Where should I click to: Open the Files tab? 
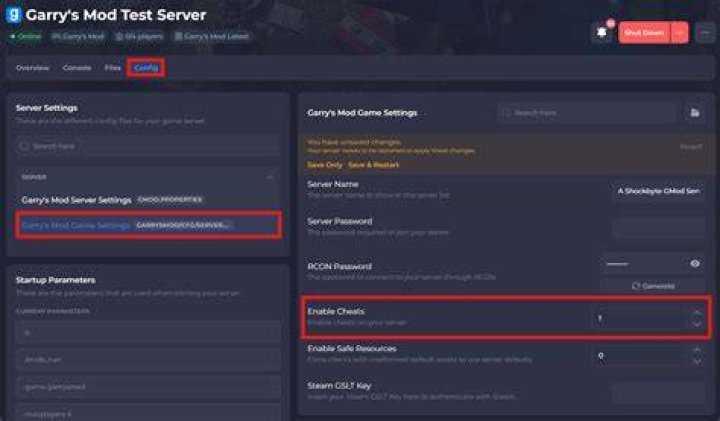(112, 68)
